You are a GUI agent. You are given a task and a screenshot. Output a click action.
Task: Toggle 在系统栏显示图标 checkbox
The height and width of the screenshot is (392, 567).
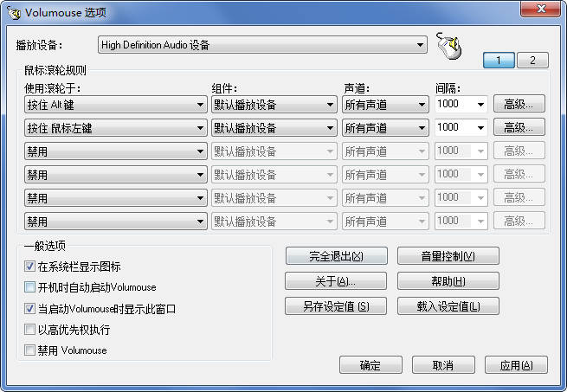30,267
